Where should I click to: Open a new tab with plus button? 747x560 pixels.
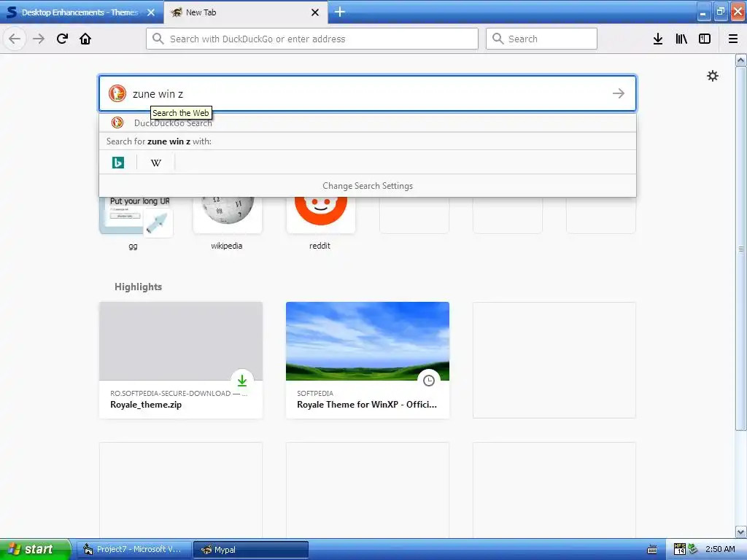tap(340, 12)
